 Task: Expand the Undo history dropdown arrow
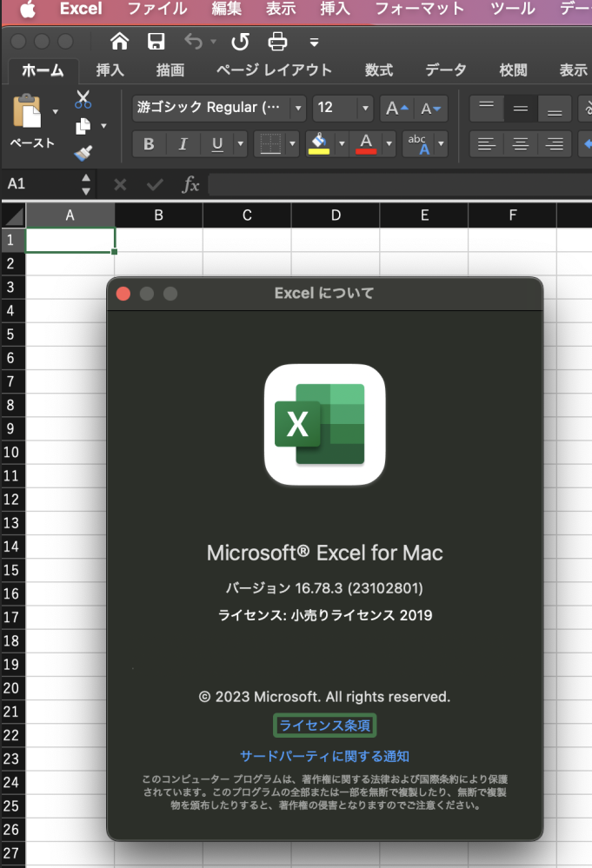coord(213,42)
